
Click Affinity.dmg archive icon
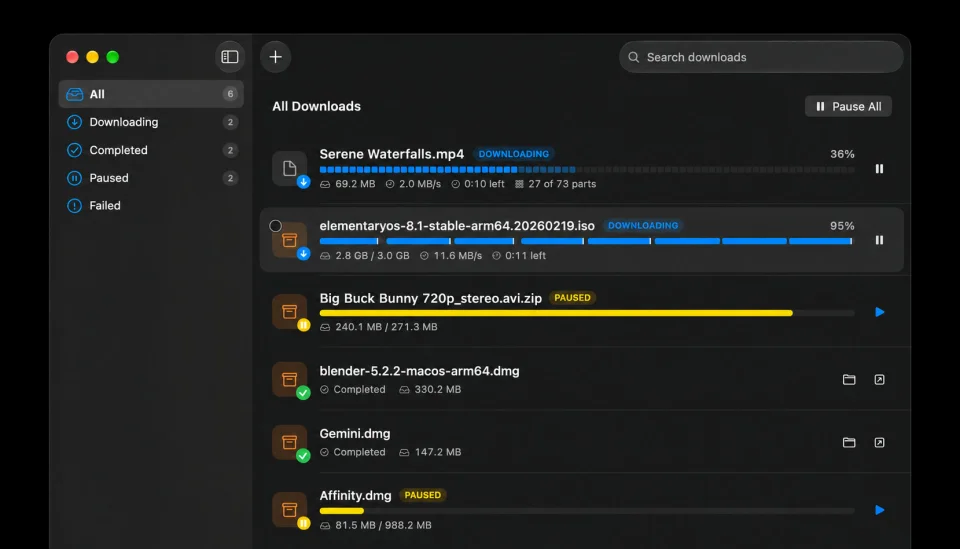click(290, 509)
